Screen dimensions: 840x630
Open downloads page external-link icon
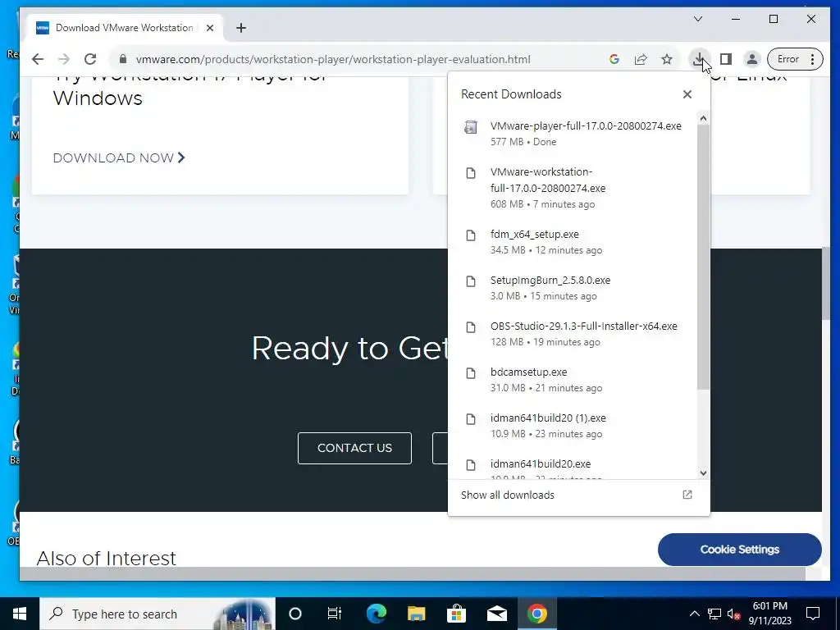[x=687, y=495]
